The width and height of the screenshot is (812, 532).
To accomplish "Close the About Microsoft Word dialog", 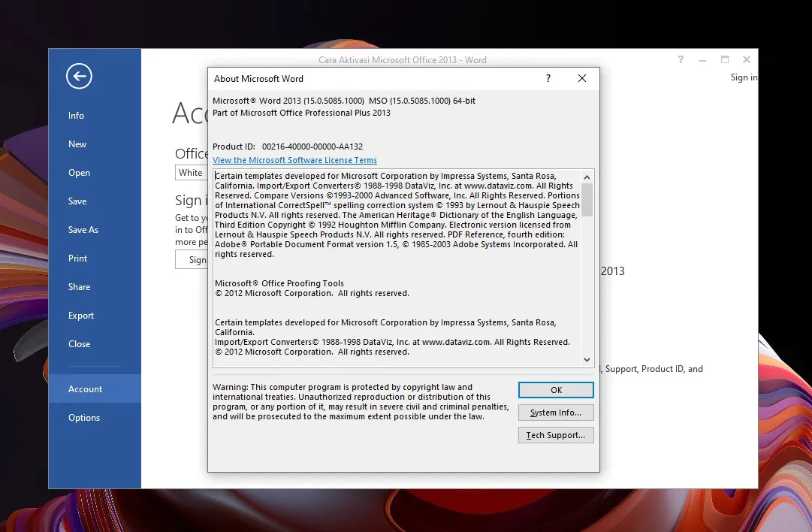I will (x=582, y=78).
